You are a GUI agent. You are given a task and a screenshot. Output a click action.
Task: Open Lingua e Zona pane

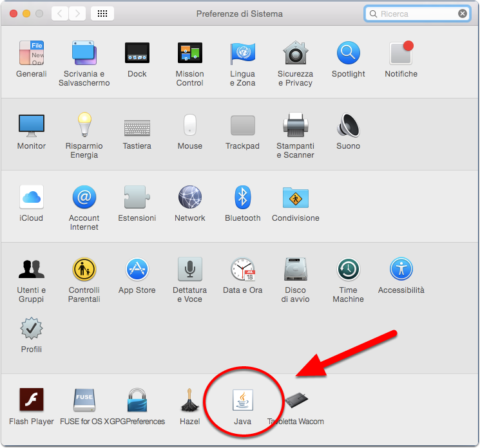click(243, 53)
